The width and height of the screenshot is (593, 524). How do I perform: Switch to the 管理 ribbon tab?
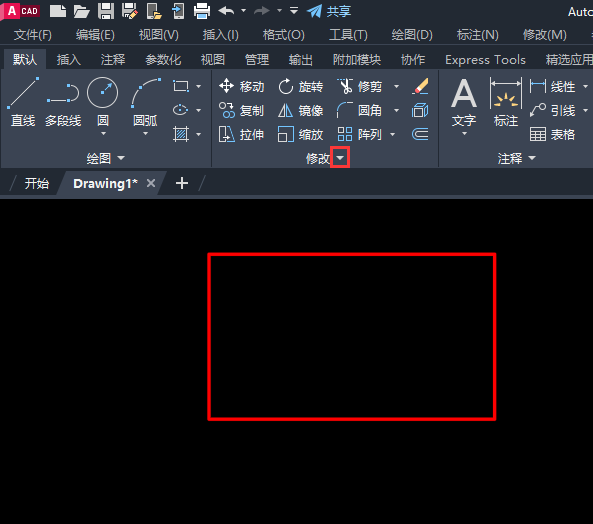coord(257,60)
